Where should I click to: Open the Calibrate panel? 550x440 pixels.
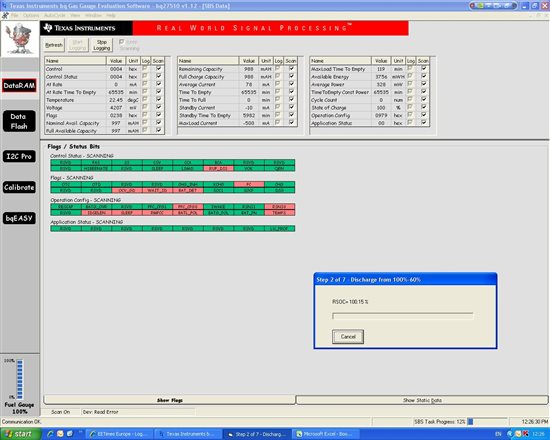point(19,187)
